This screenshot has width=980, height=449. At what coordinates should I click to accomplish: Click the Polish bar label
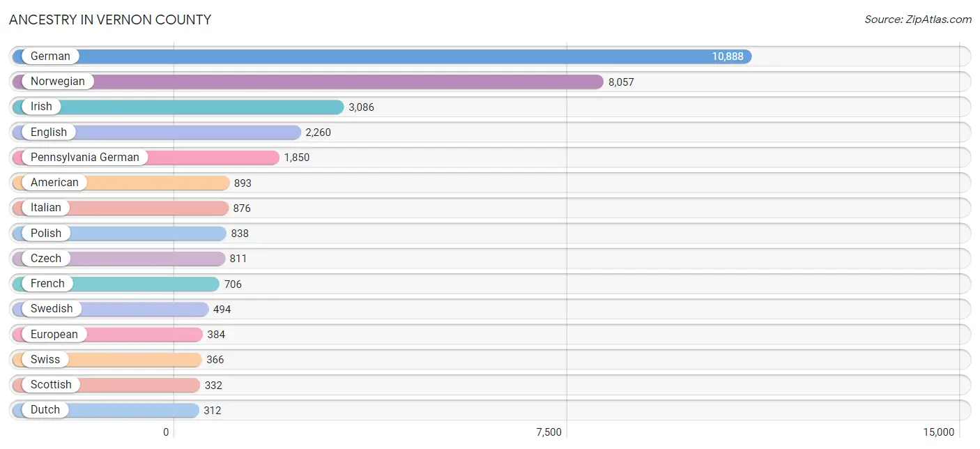(x=46, y=233)
